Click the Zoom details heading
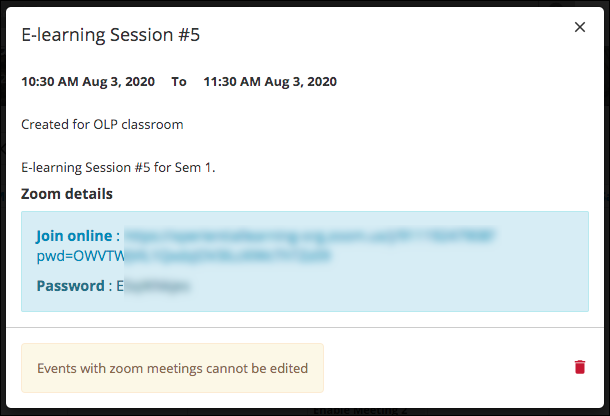Image resolution: width=610 pixels, height=416 pixels. 67,194
